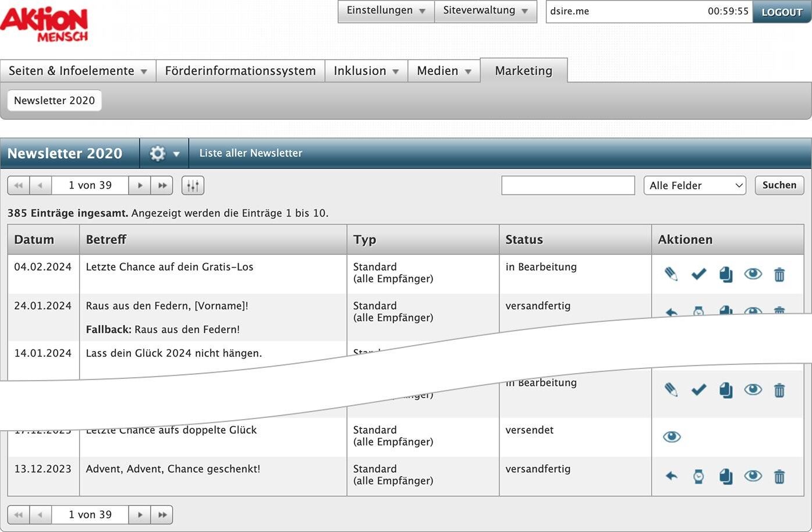
Task: Click the Aktion Mensch logo
Action: (44, 24)
